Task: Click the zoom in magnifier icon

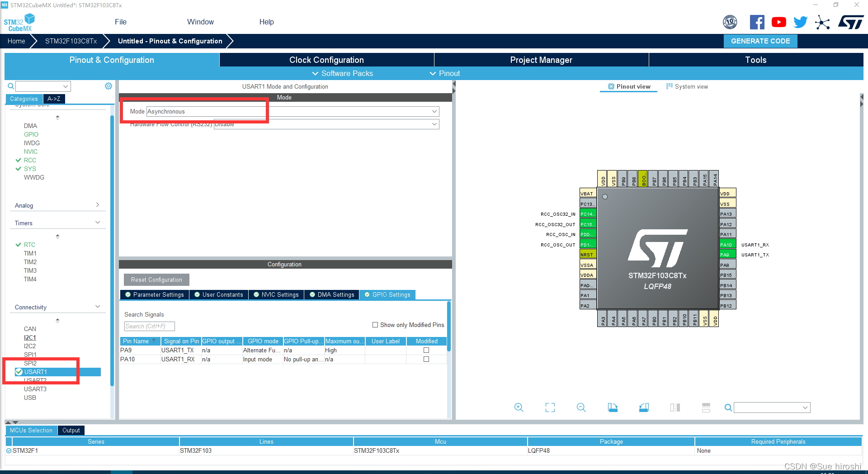Action: [519, 408]
